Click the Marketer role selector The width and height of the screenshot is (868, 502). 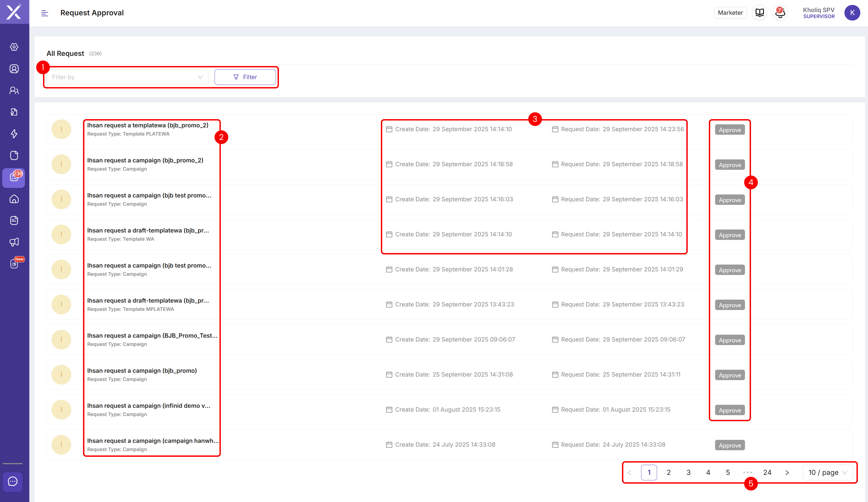(x=730, y=13)
